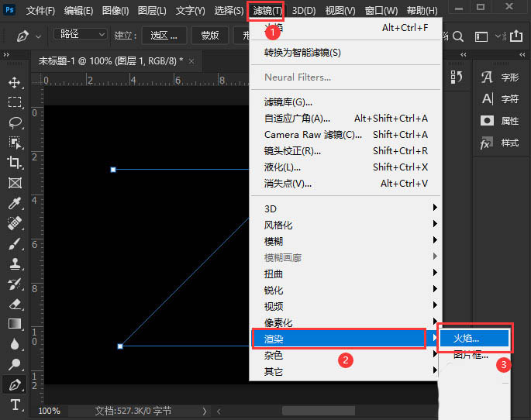Select the Pen tool in toolbox
The image size is (531, 420).
(14, 385)
